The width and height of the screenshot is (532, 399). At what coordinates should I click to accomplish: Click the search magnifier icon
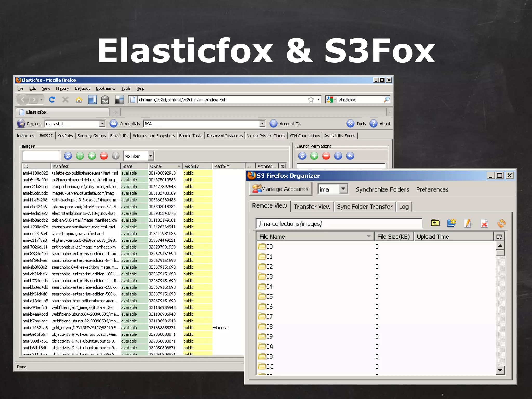[x=387, y=99]
